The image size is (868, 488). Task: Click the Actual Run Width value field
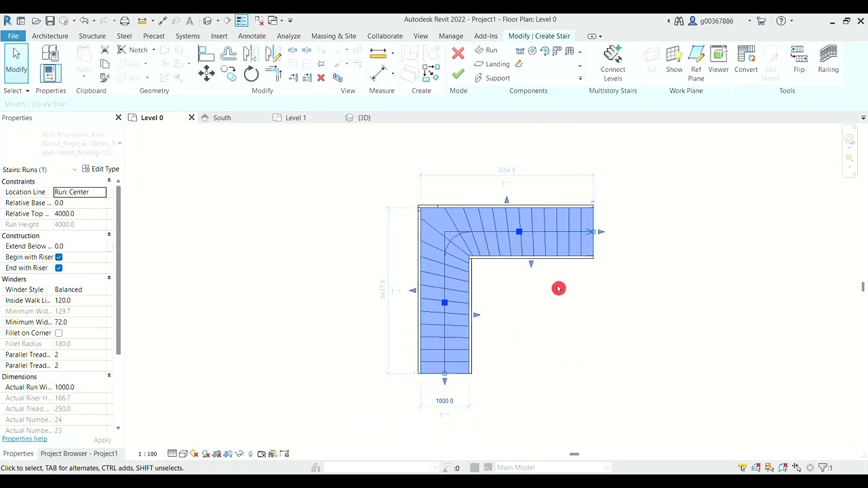point(80,387)
